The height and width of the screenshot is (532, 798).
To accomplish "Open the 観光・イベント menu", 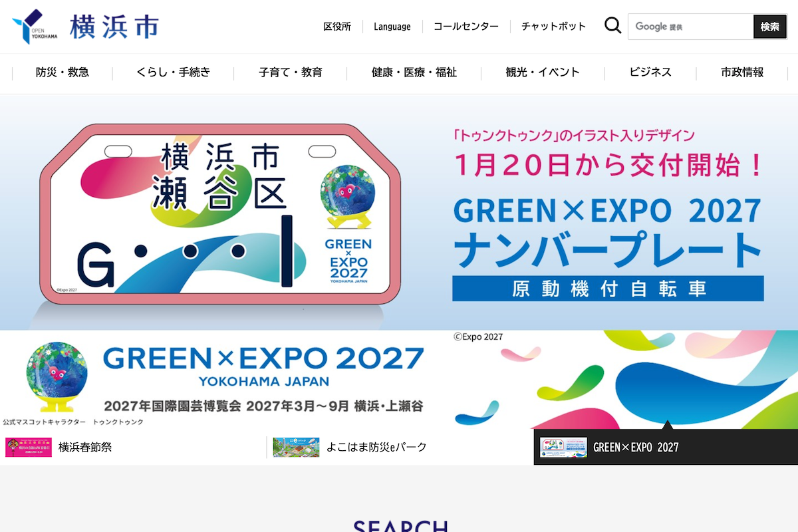I will 542,72.
